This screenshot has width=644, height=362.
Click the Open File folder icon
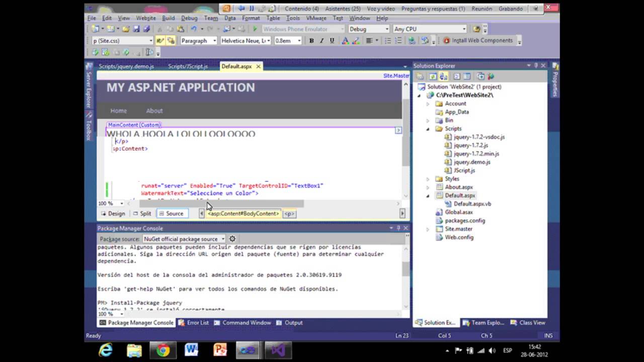(x=126, y=29)
